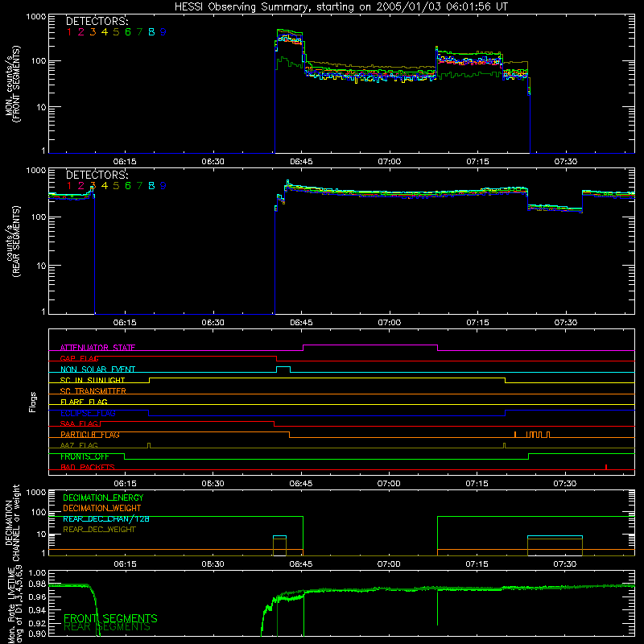Viewport: 644px width, 644px height.
Task: Click yellow detector 4 in front segments legend
Action: (105, 32)
